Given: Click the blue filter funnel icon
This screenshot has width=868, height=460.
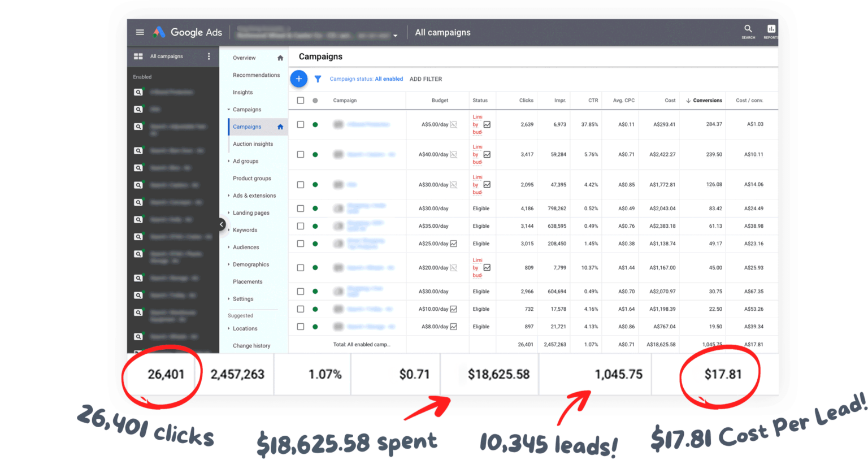Looking at the screenshot, I should [x=318, y=79].
